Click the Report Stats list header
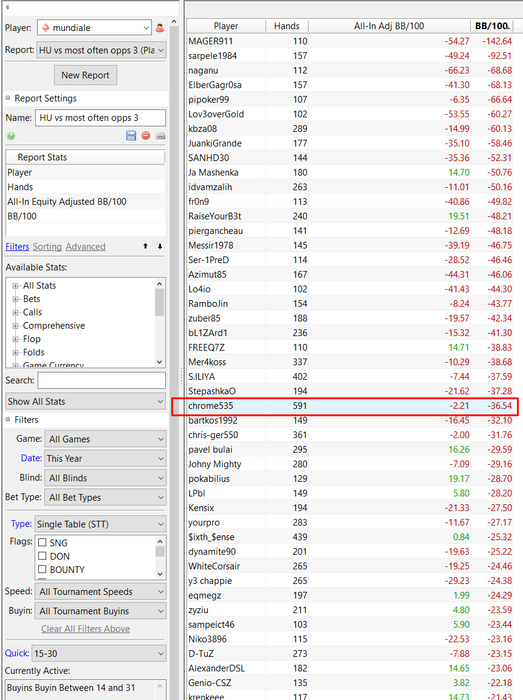The height and width of the screenshot is (700, 523). [x=85, y=157]
